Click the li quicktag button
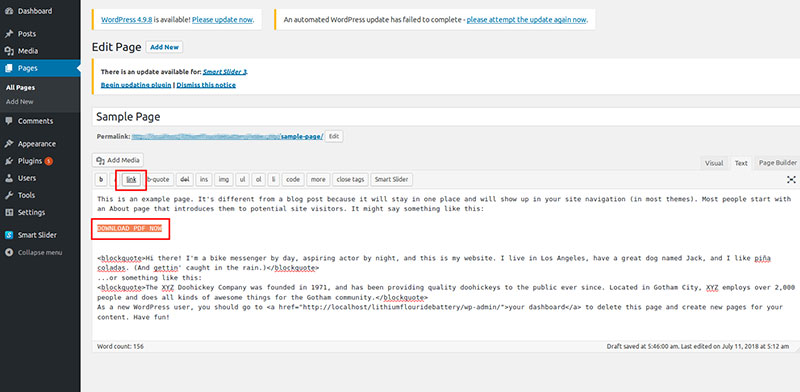 pyautogui.click(x=273, y=180)
